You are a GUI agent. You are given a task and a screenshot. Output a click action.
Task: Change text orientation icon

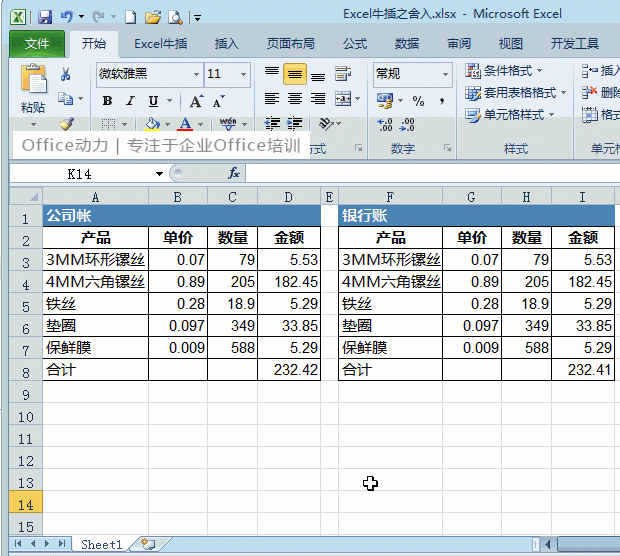click(x=327, y=124)
